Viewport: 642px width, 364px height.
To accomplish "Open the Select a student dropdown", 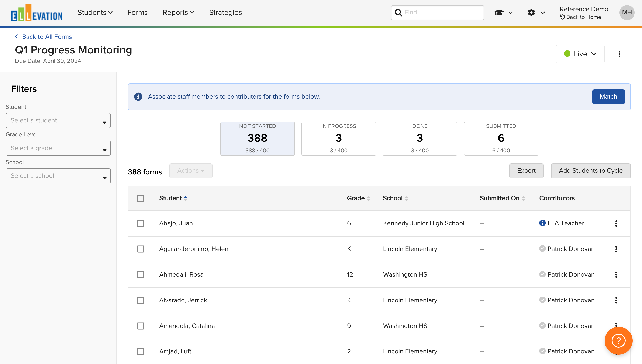I will [x=58, y=120].
